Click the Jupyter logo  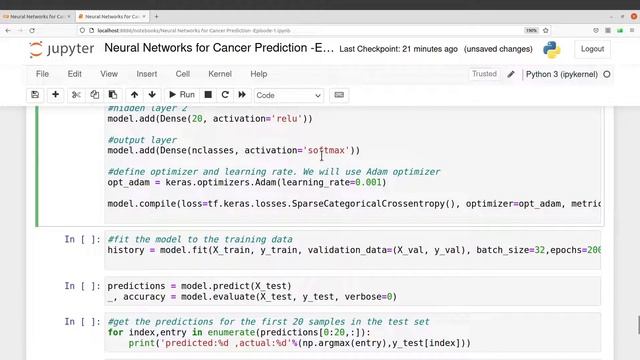(x=62, y=49)
